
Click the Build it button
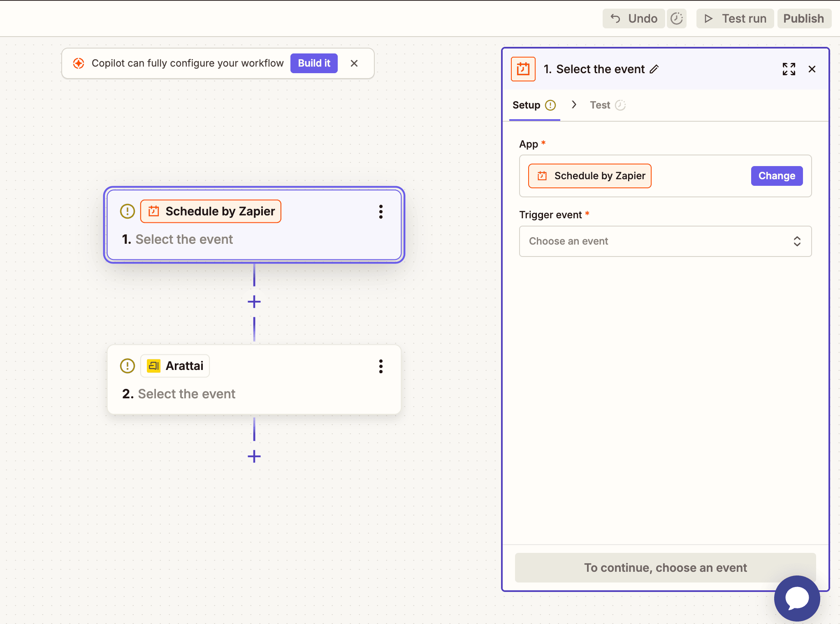click(314, 63)
